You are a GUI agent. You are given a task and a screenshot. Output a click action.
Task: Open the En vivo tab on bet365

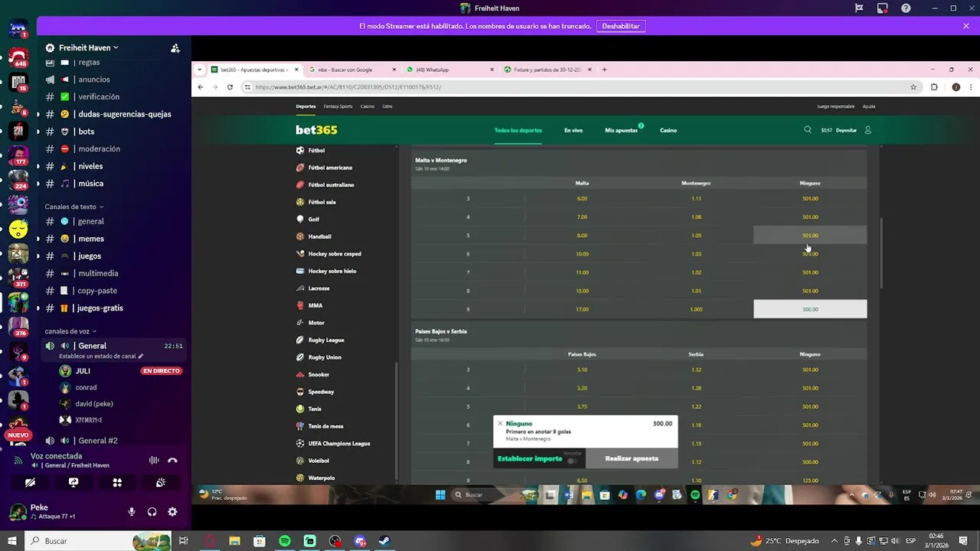pos(573,130)
